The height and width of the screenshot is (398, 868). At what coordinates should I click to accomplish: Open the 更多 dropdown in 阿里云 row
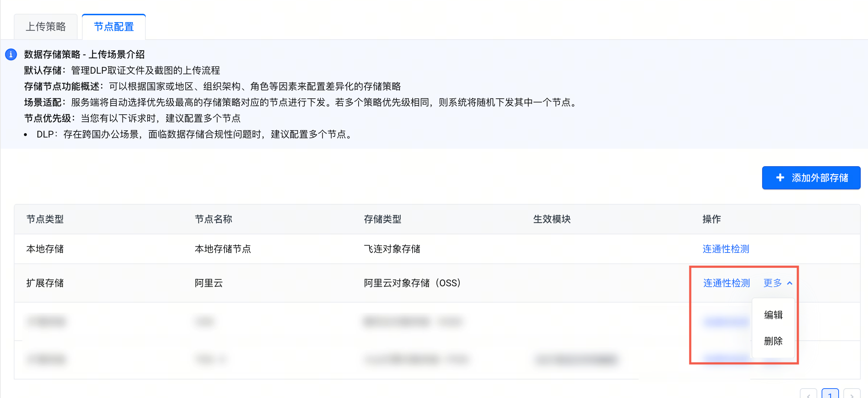[x=773, y=283]
